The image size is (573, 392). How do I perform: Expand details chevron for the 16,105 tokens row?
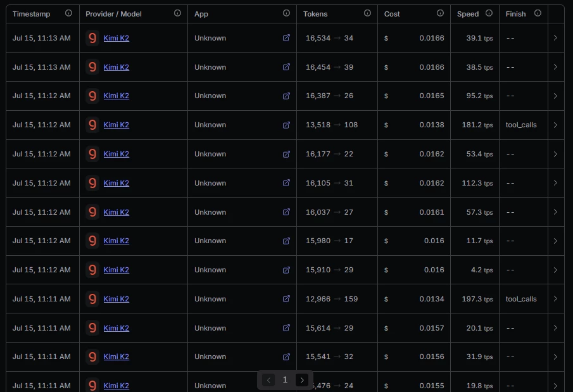[555, 183]
